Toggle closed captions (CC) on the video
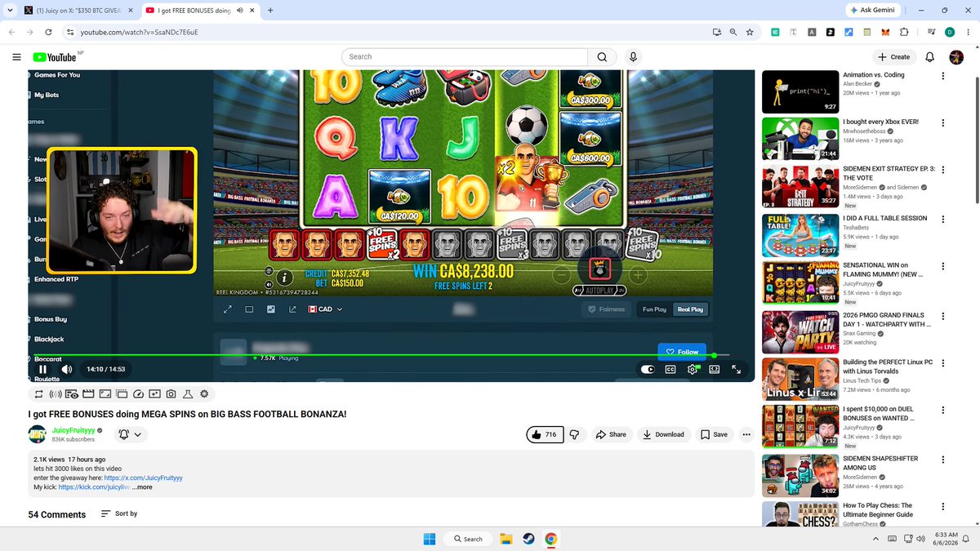This screenshot has width=980, height=551. click(x=670, y=369)
